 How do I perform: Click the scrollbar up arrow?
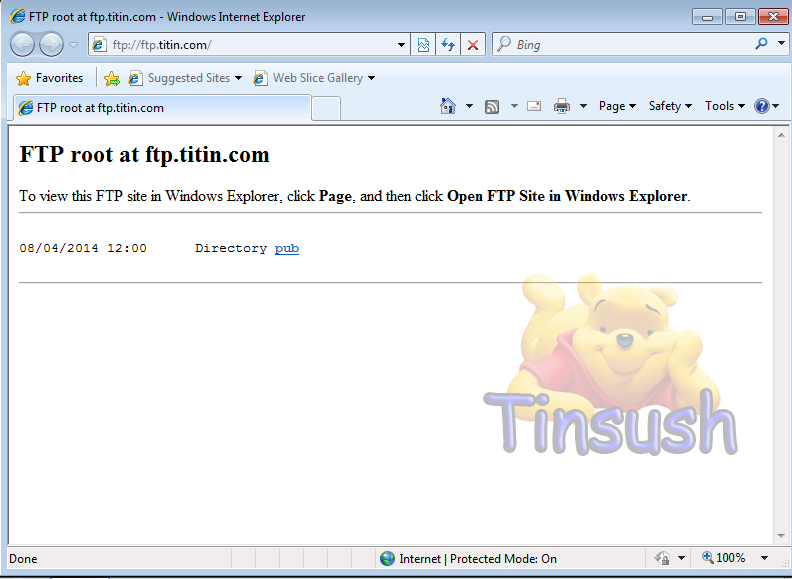tap(781, 135)
